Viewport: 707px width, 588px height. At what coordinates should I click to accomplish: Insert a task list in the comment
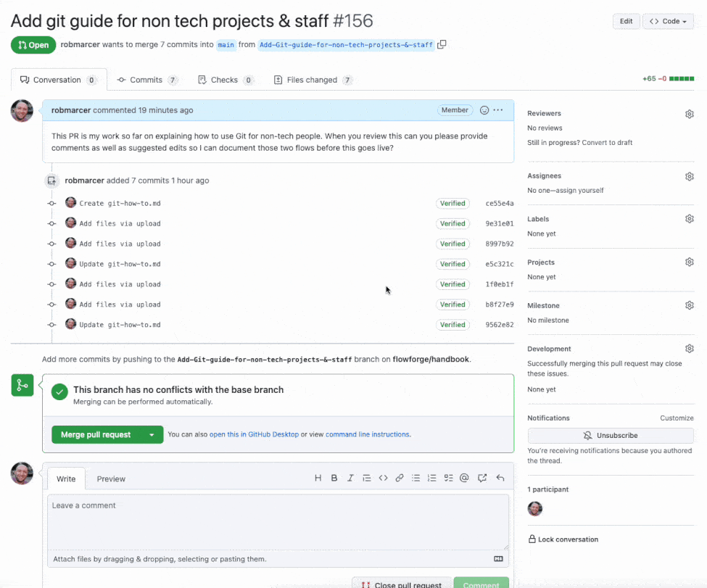point(448,478)
